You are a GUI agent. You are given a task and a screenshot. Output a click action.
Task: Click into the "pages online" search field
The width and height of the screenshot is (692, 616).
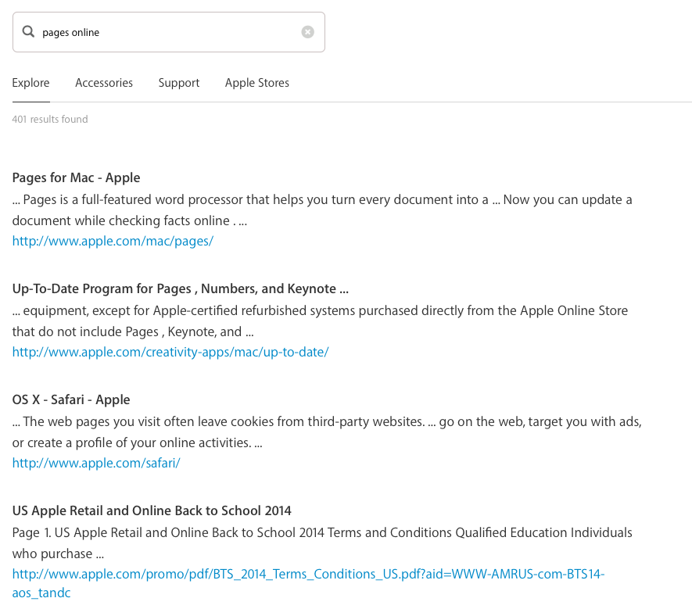coord(169,32)
